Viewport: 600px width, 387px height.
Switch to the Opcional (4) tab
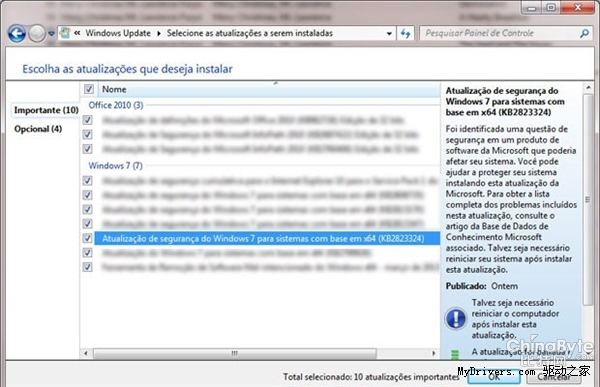(x=38, y=129)
